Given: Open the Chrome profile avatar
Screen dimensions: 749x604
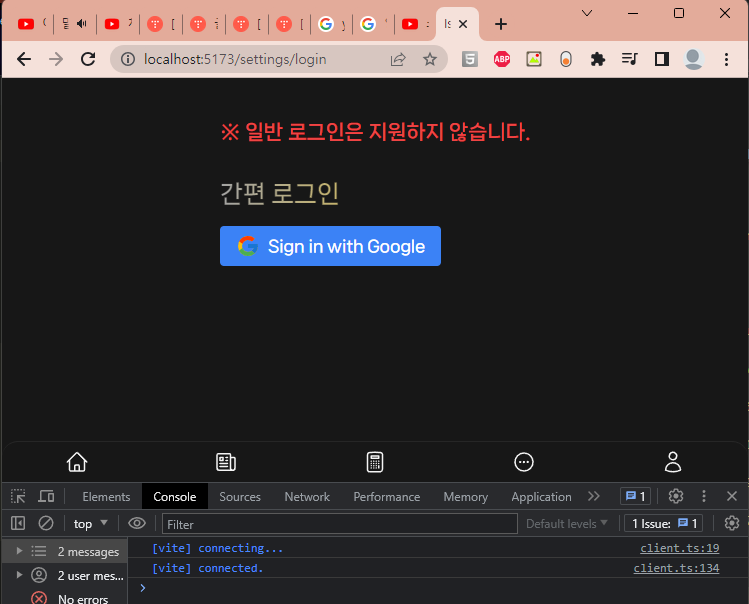Looking at the screenshot, I should tap(694, 59).
